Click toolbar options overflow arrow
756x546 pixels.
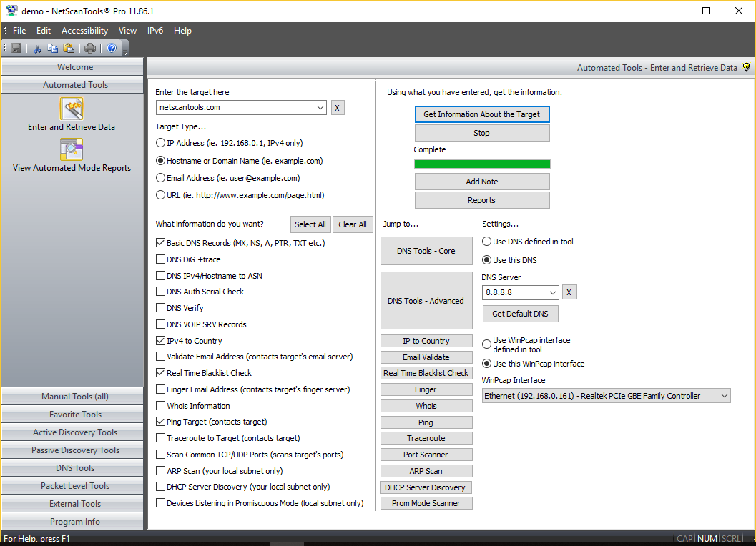tap(125, 51)
